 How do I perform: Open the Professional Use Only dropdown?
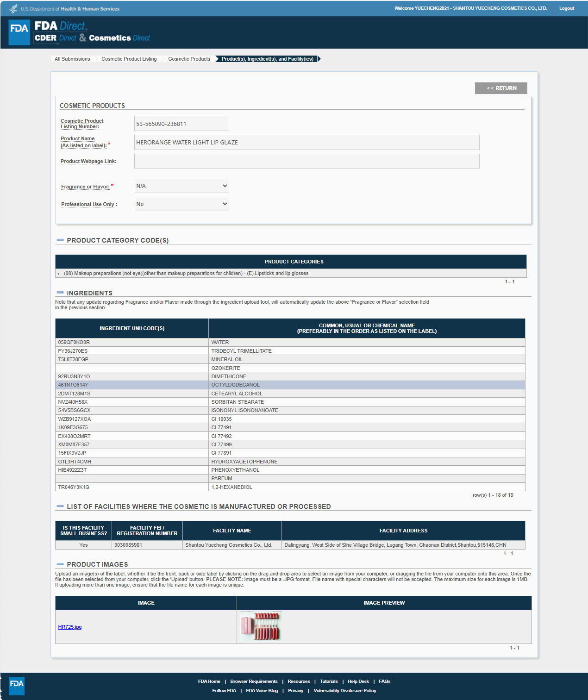[x=181, y=204]
